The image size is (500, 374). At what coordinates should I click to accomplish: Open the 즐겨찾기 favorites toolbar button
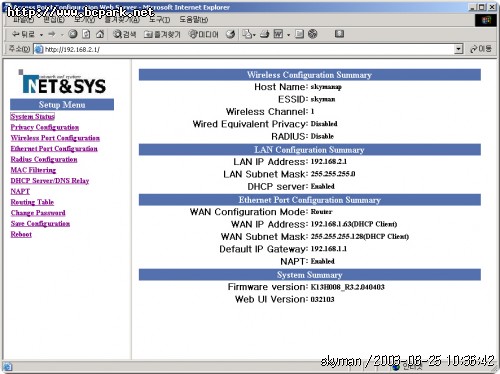tap(162, 34)
